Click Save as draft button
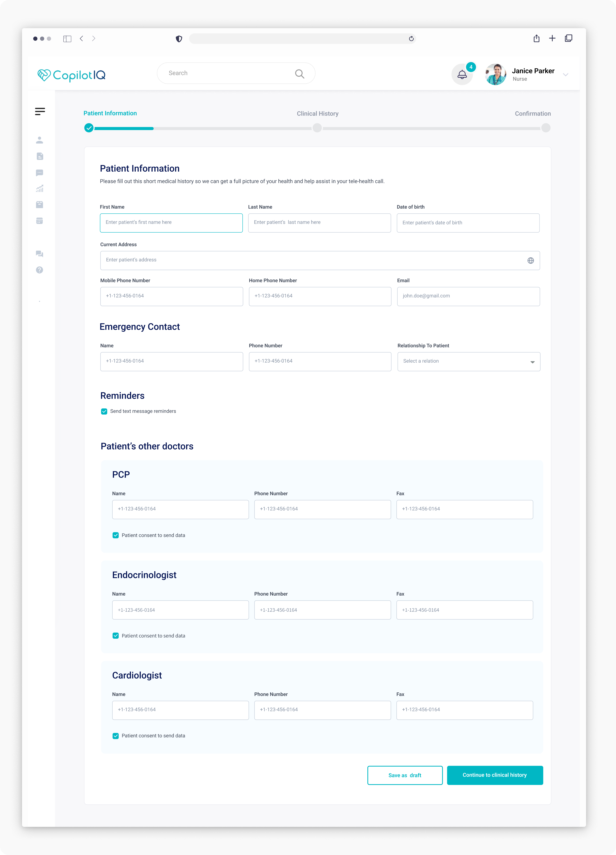 point(405,775)
